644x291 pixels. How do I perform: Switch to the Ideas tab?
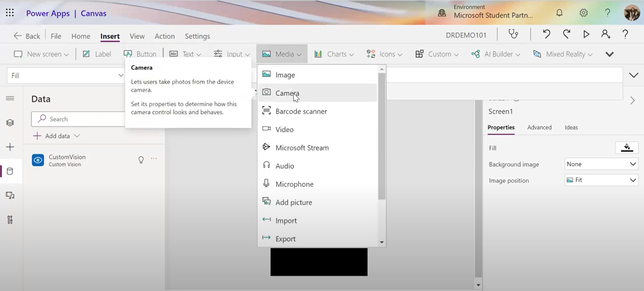[571, 127]
